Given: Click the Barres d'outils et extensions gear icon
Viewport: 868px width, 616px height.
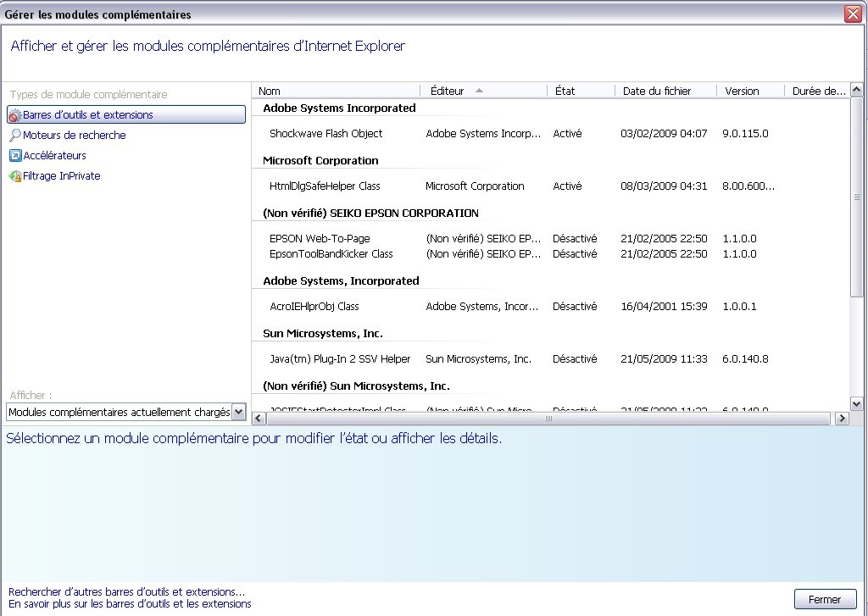Looking at the screenshot, I should [15, 115].
